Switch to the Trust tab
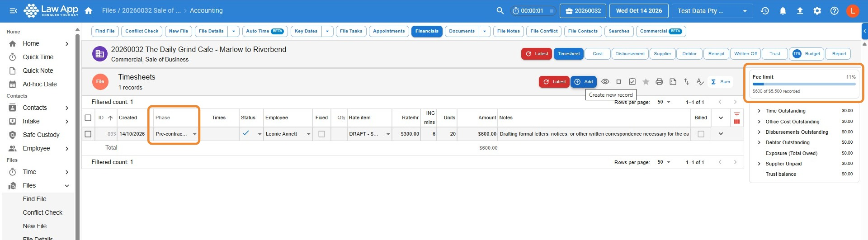 coord(775,54)
